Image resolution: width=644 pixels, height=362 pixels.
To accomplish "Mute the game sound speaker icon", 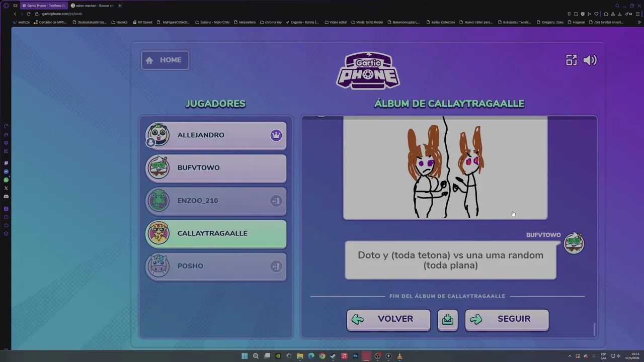I will coord(590,60).
